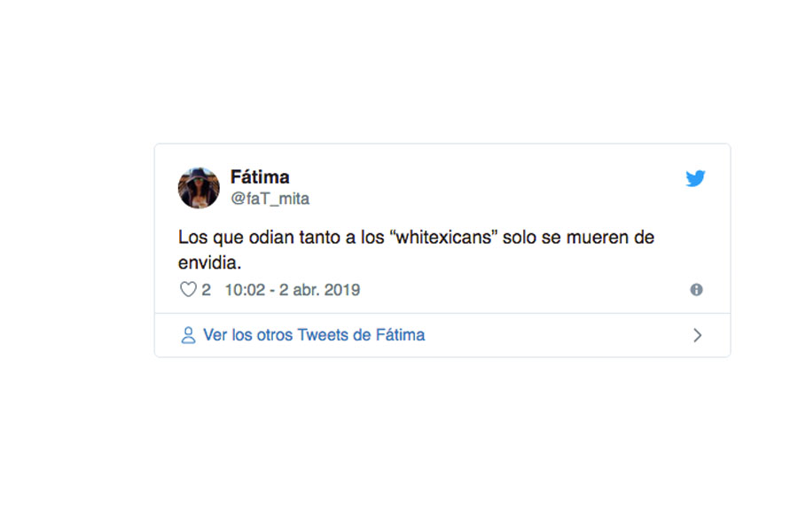Image resolution: width=798 pixels, height=532 pixels.
Task: Open Fátima's round profile avatar
Action: coord(199,188)
